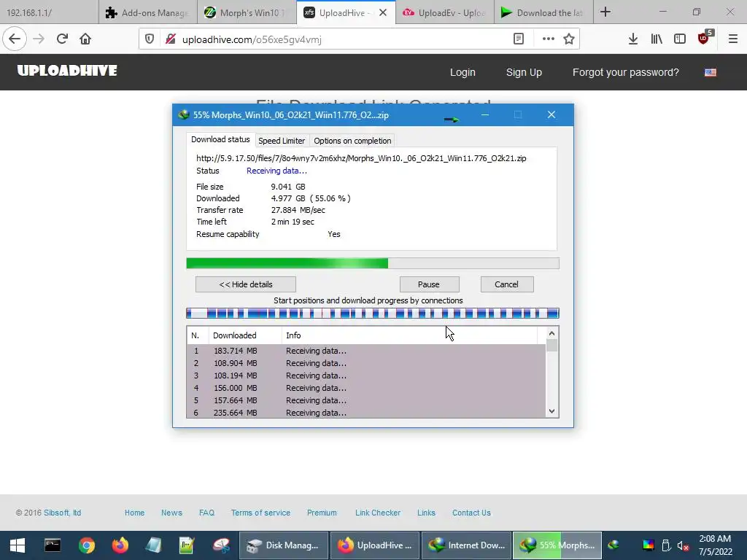Screen dimensions: 747x560
Task: Select connection row 4 with 156.000 MB
Action: click(366, 388)
